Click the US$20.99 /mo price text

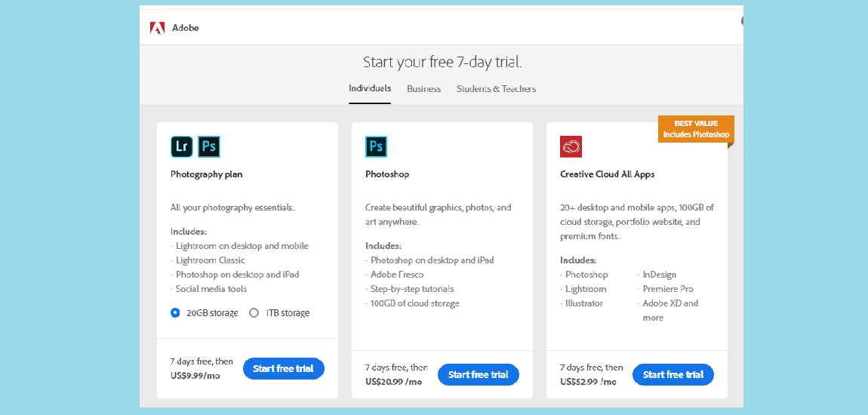[393, 382]
